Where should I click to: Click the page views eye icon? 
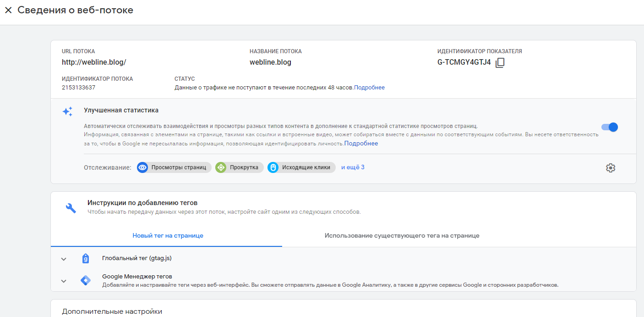[143, 167]
